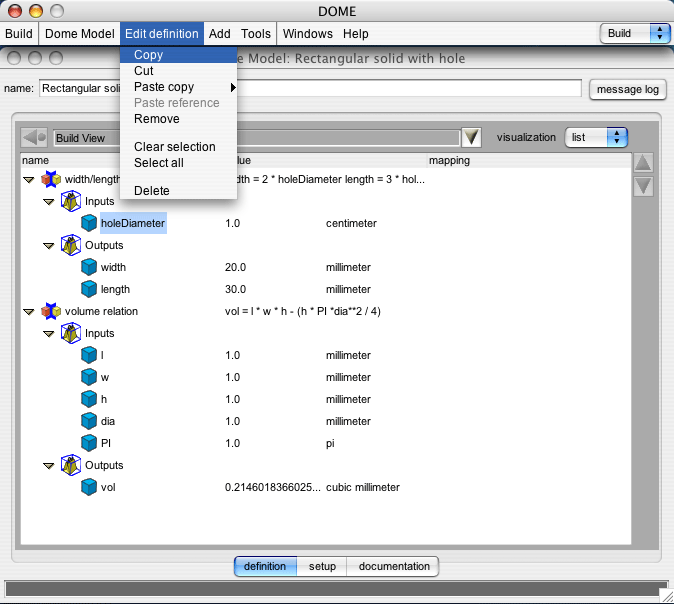Collapse Inputs under width/length
Image resolution: width=674 pixels, height=604 pixels.
(49, 202)
